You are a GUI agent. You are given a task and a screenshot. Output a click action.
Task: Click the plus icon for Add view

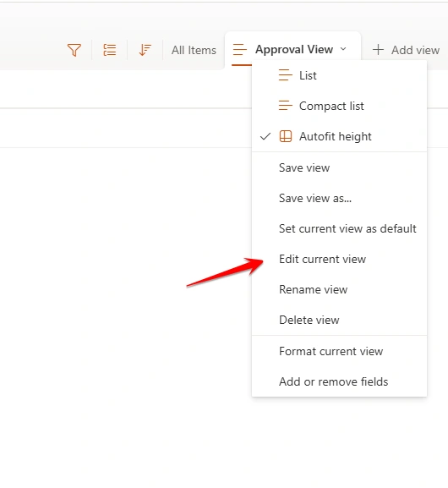(x=378, y=50)
